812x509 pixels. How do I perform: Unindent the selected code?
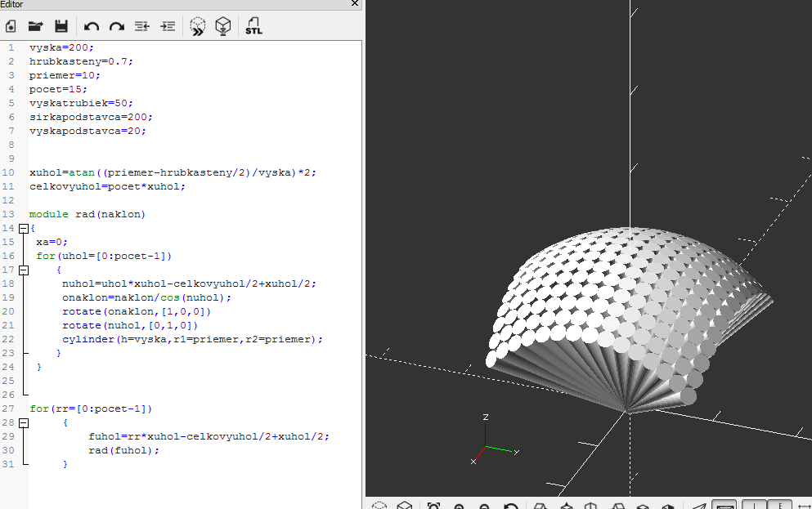pyautogui.click(x=142, y=26)
